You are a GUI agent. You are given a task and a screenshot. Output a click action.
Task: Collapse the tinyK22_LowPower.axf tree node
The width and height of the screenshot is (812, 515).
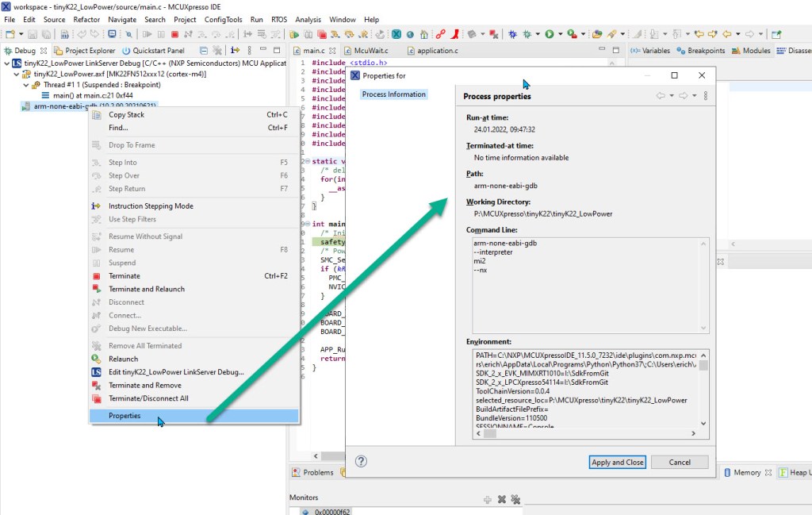[17, 74]
